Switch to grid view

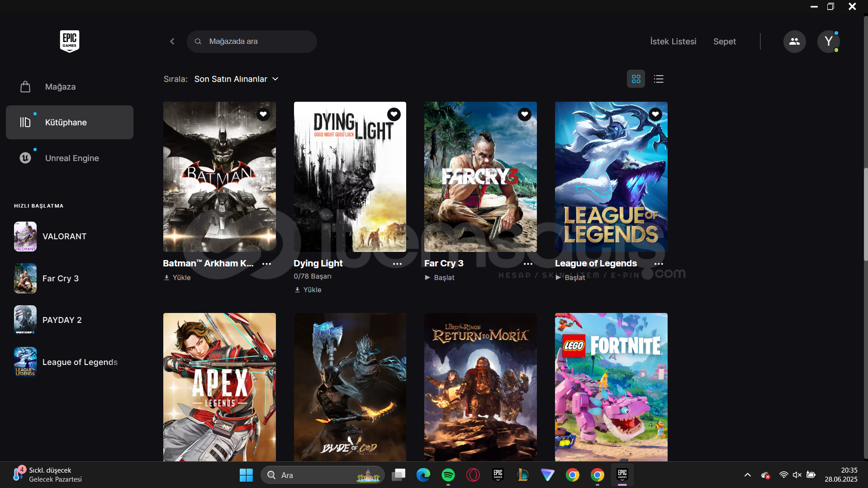(636, 79)
